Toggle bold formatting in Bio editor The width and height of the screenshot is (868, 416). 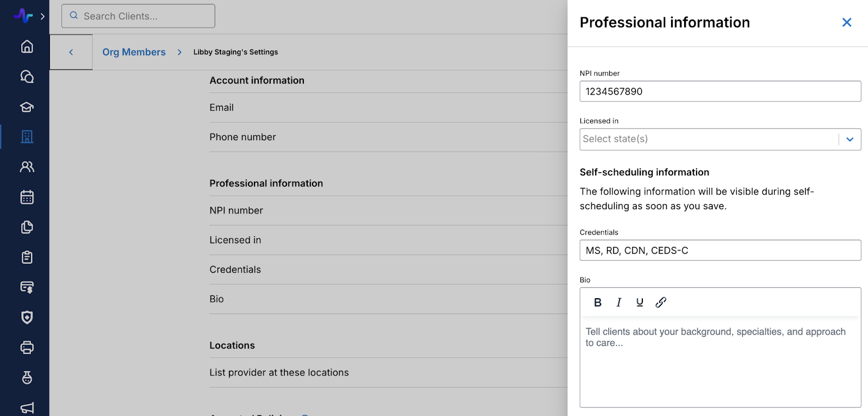[598, 302]
